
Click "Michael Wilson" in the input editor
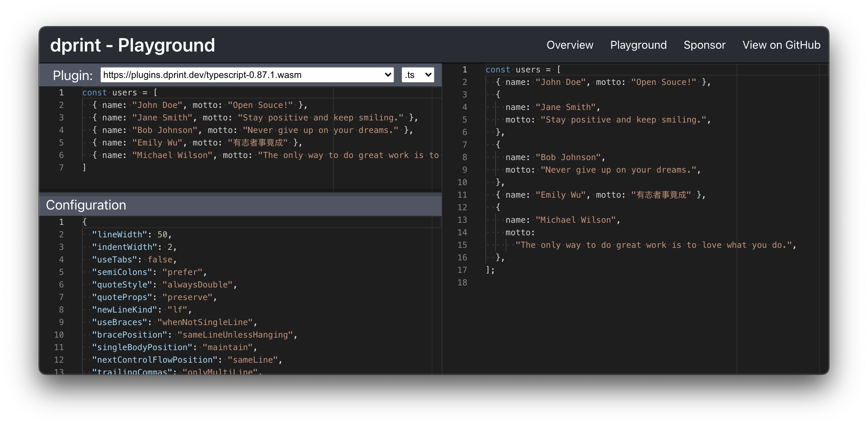(172, 155)
